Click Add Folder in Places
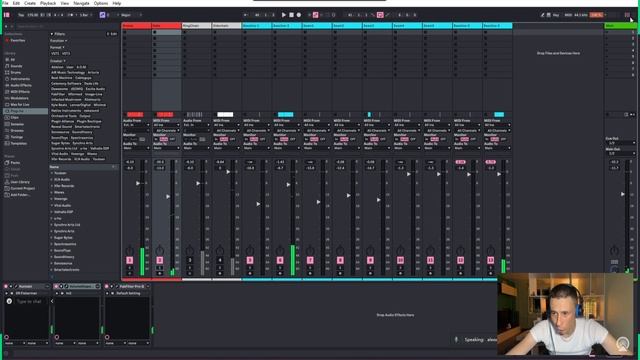Image resolution: width=640 pixels, height=360 pixels. pyautogui.click(x=20, y=195)
